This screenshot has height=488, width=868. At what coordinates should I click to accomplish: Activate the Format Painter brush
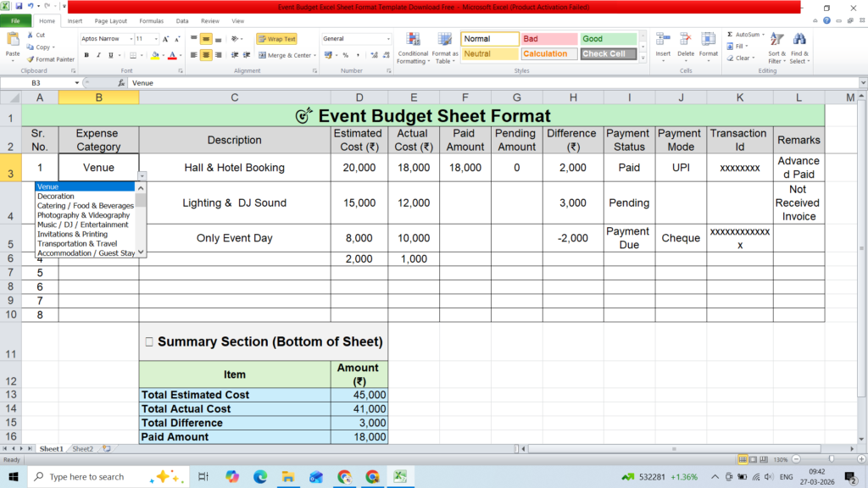pyautogui.click(x=31, y=59)
